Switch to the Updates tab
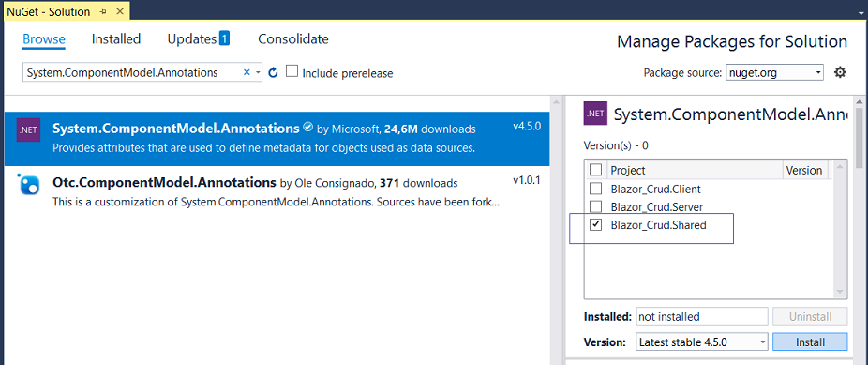The width and height of the screenshot is (868, 365). pyautogui.click(x=191, y=38)
